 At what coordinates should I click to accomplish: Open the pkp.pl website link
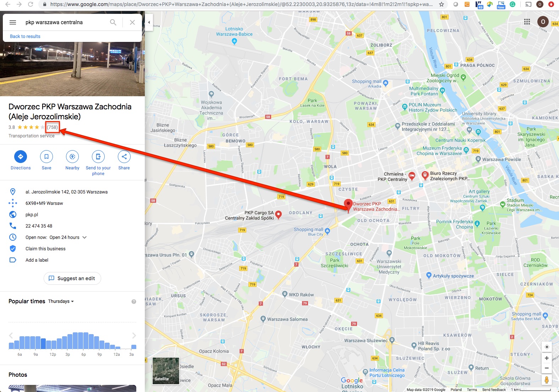(x=32, y=215)
